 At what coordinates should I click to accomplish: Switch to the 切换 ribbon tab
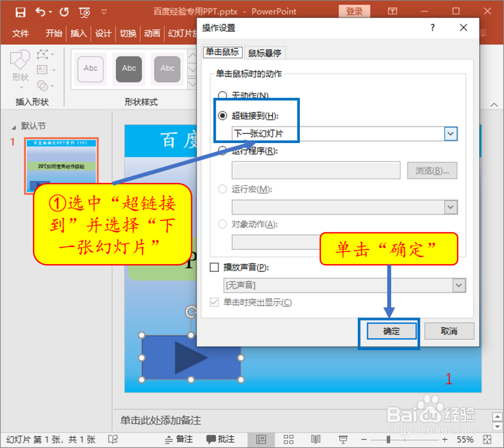(128, 33)
